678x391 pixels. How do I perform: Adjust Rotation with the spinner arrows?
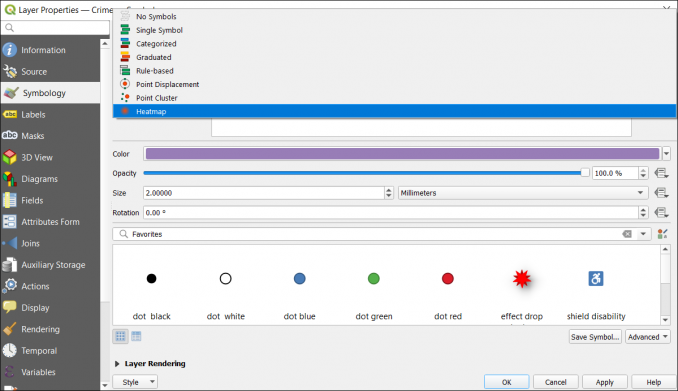[x=643, y=212]
